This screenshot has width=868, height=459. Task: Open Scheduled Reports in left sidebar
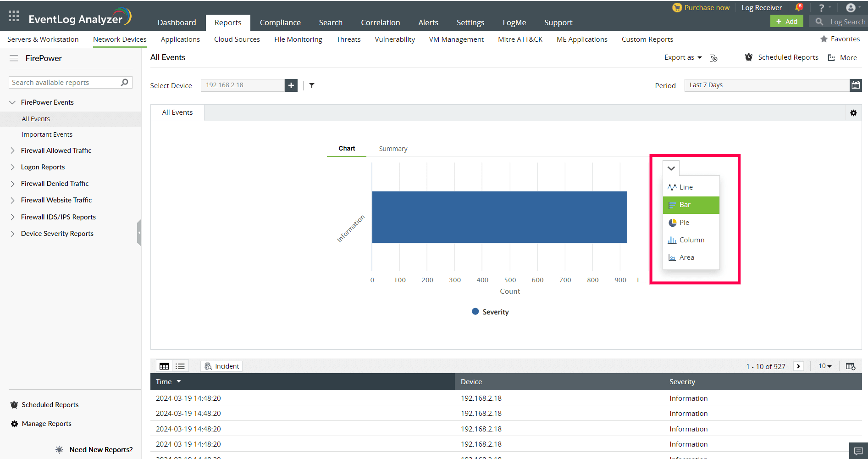coord(44,405)
